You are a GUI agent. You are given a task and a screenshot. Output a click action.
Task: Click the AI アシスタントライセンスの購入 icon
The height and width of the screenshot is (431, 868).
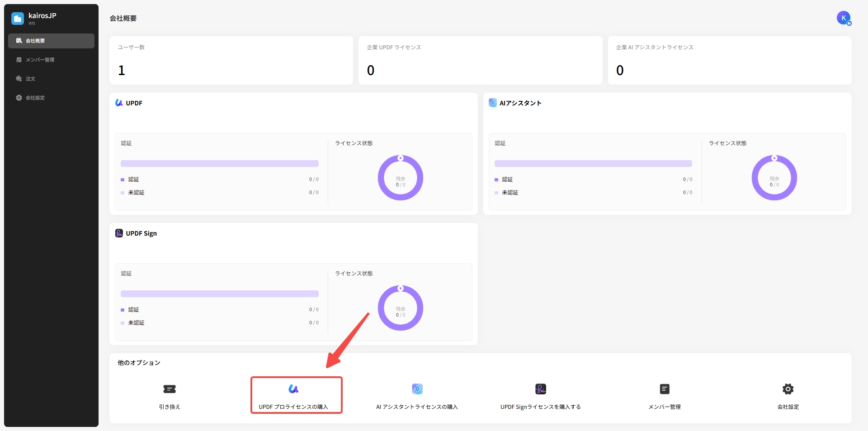pyautogui.click(x=417, y=389)
